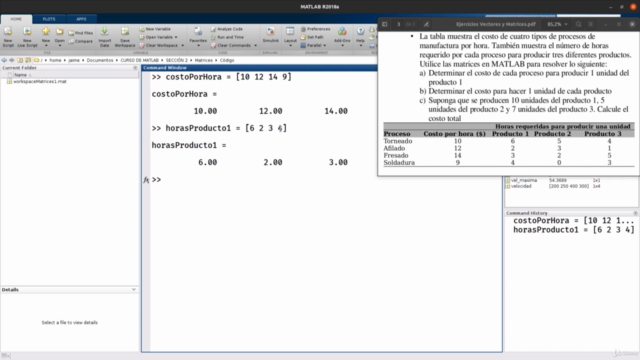Click New Variable

155,29
